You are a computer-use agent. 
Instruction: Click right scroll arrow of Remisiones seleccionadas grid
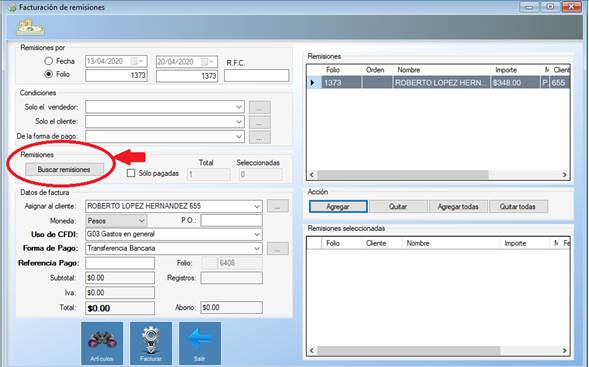pyautogui.click(x=565, y=350)
